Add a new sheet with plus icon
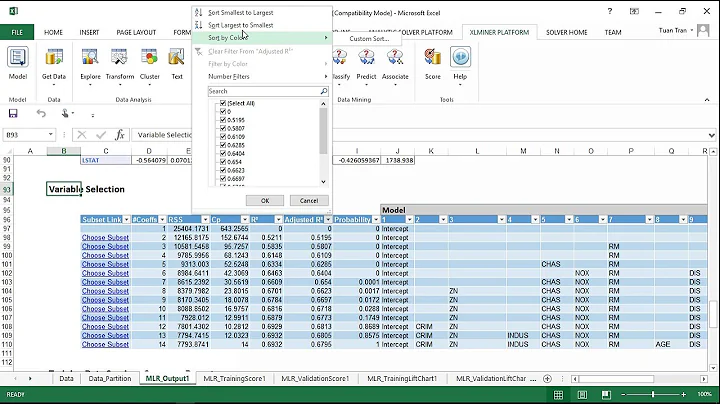The width and height of the screenshot is (720, 404). click(x=547, y=379)
